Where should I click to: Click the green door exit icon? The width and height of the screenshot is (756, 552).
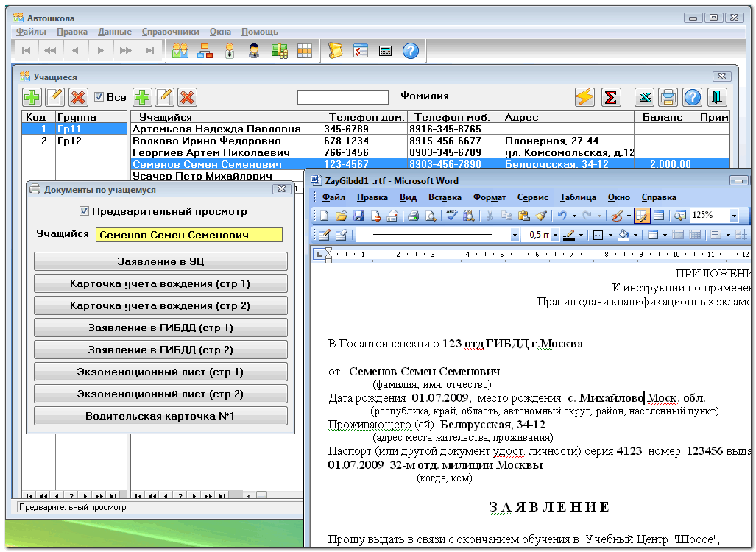716,97
